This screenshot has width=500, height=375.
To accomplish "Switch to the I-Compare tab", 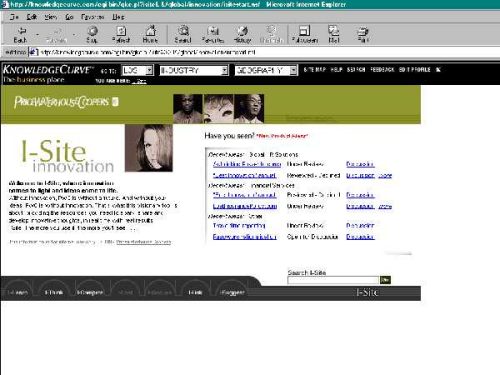I will [x=89, y=292].
